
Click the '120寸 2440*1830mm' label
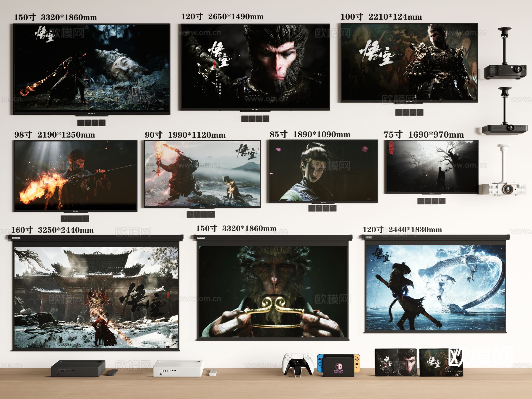coord(402,230)
